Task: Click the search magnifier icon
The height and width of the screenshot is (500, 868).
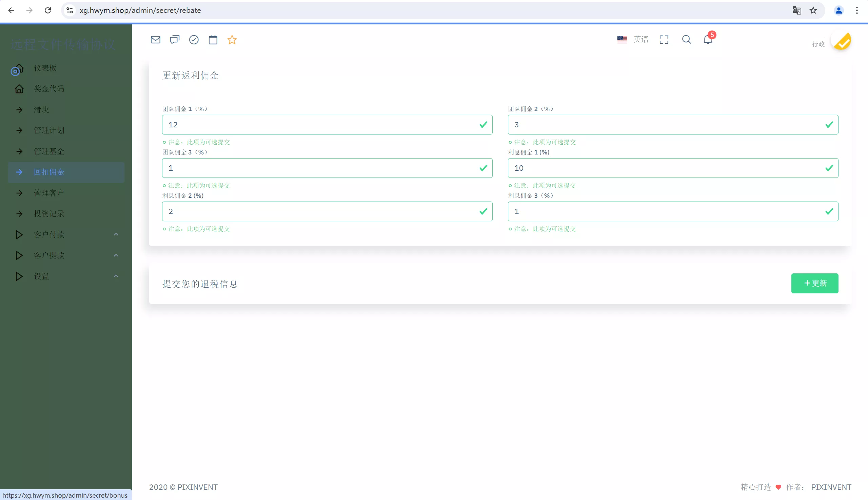Action: [686, 40]
